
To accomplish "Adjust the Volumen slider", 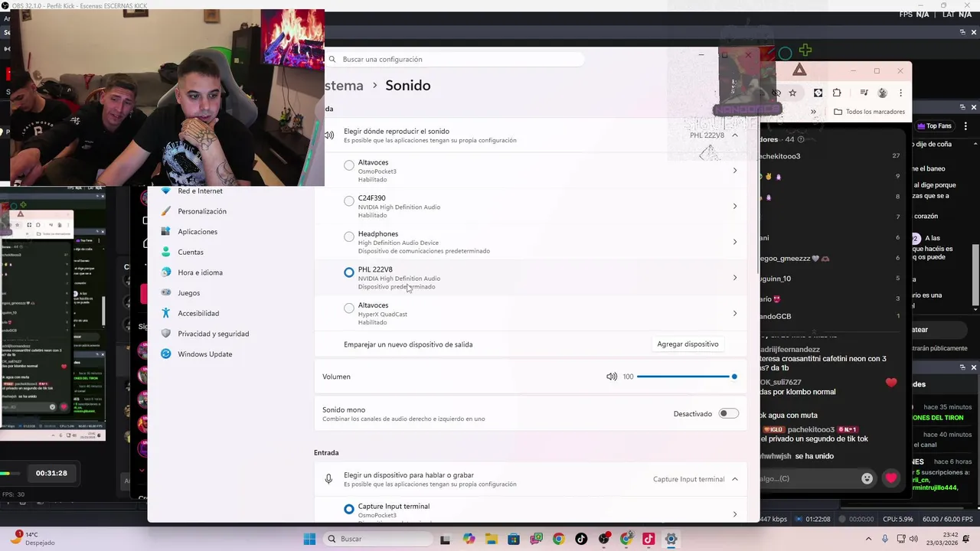I will pyautogui.click(x=686, y=377).
